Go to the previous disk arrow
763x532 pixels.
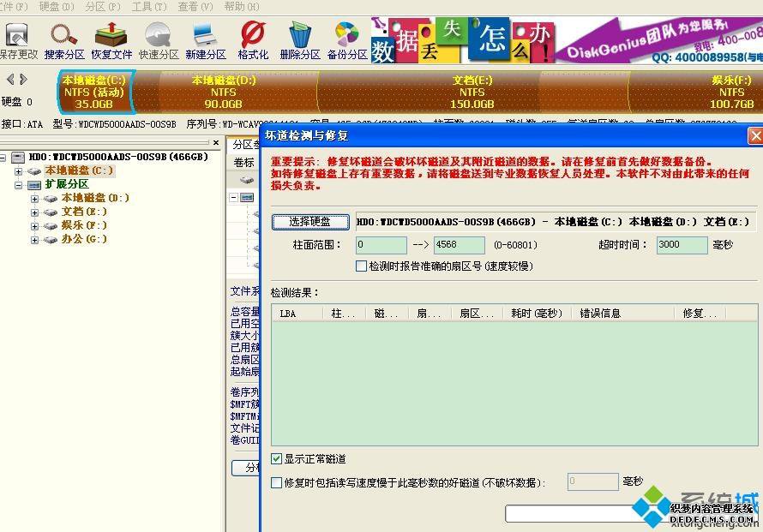click(9, 79)
